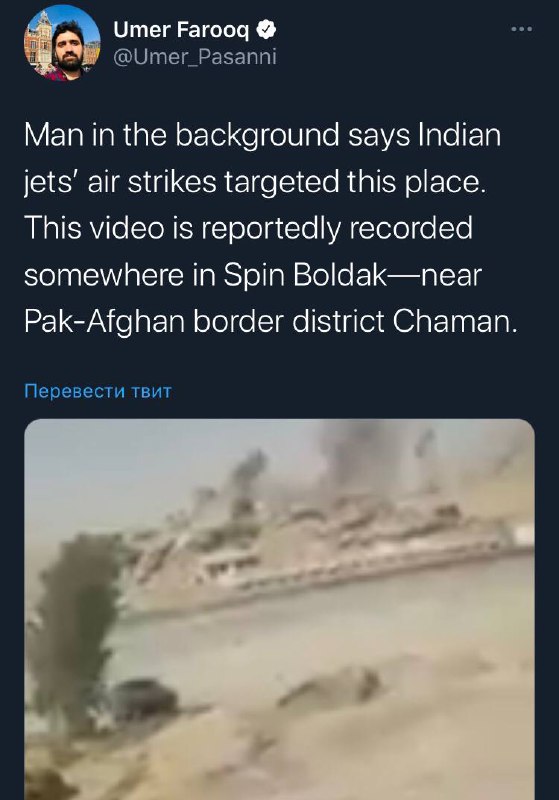This screenshot has height=800, width=559.
Task: Click the text line "jets' air strikes targeted this place."
Action: (255, 182)
